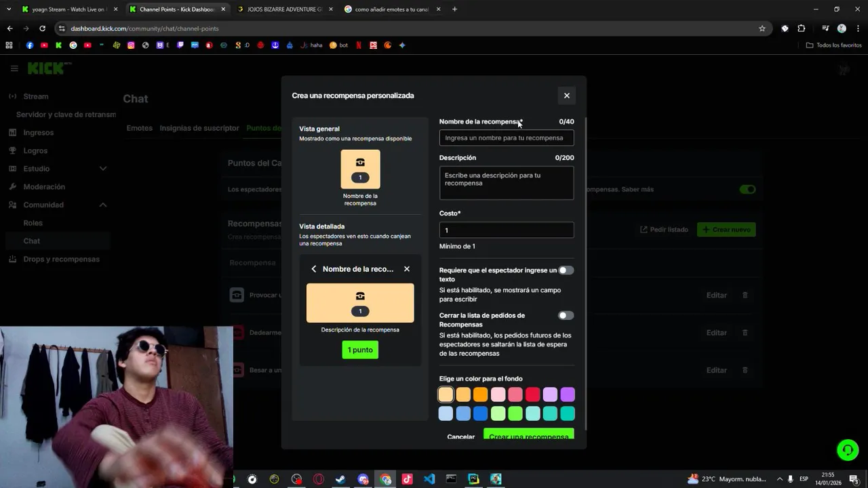Screen dimensions: 868x488
Task: Switch to the JOJOS BIZARRE ADVENTURE browser tab
Action: pyautogui.click(x=285, y=9)
